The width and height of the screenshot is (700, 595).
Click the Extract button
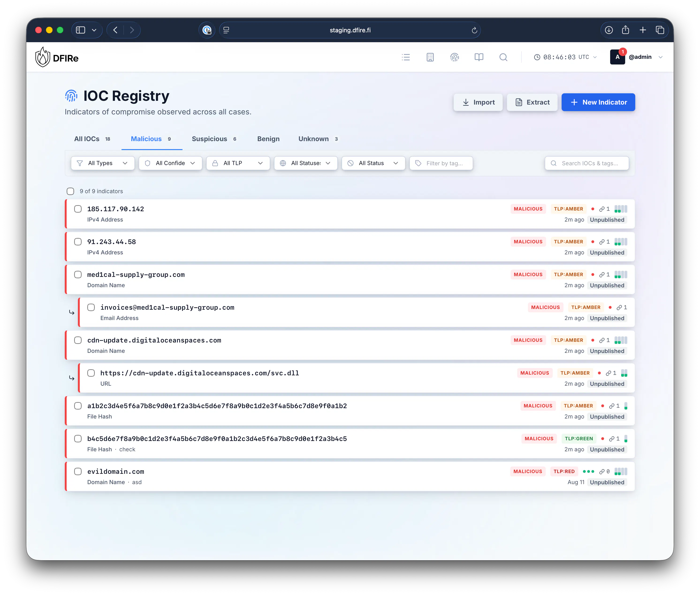click(532, 102)
